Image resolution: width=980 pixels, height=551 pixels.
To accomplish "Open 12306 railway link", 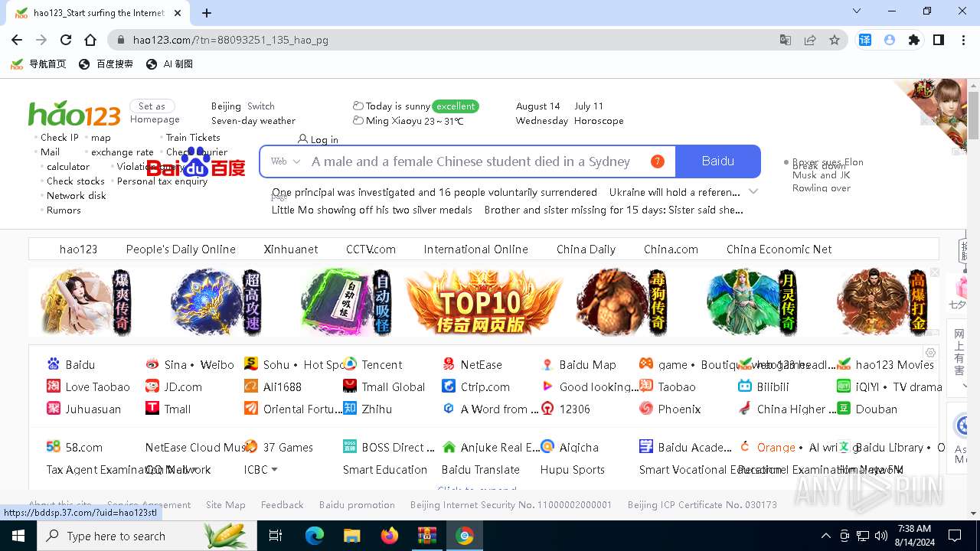I will pyautogui.click(x=574, y=409).
